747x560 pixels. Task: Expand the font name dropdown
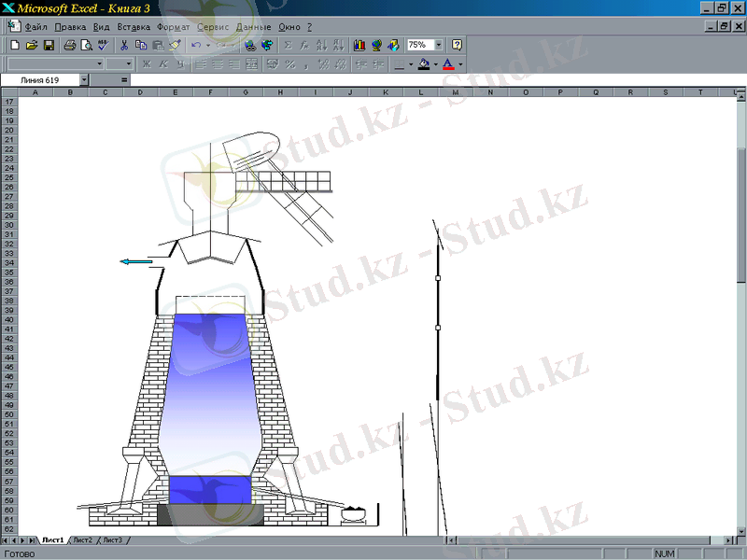(100, 64)
